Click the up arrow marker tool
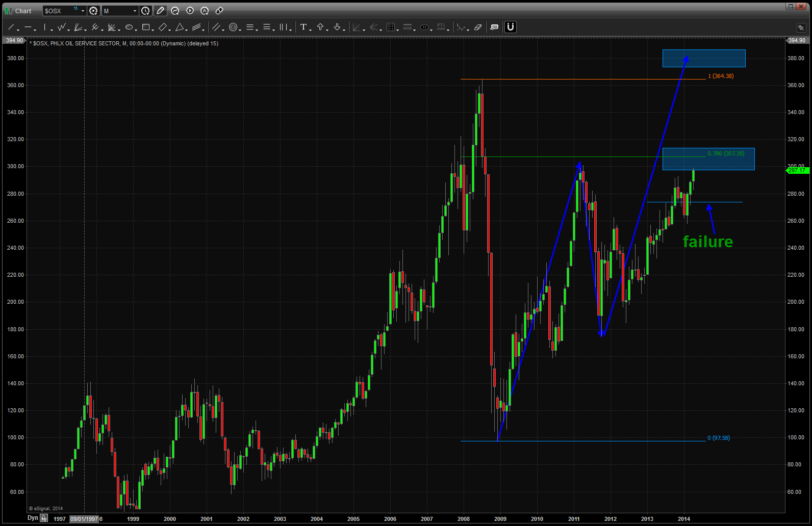This screenshot has height=526, width=812. coord(320,27)
